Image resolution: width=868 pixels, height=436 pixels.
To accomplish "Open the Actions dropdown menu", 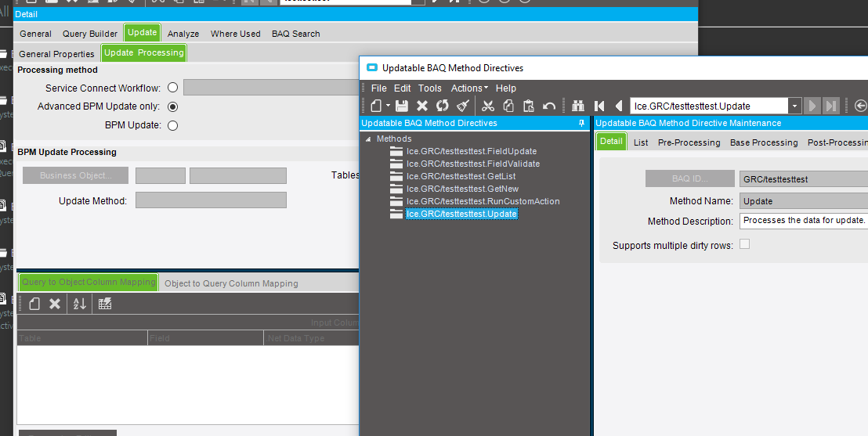I will click(469, 88).
